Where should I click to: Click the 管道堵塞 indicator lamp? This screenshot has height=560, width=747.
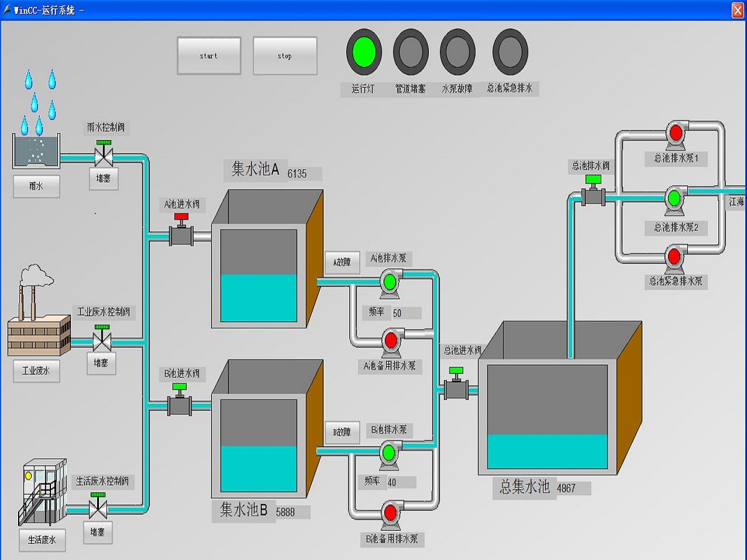point(411,52)
